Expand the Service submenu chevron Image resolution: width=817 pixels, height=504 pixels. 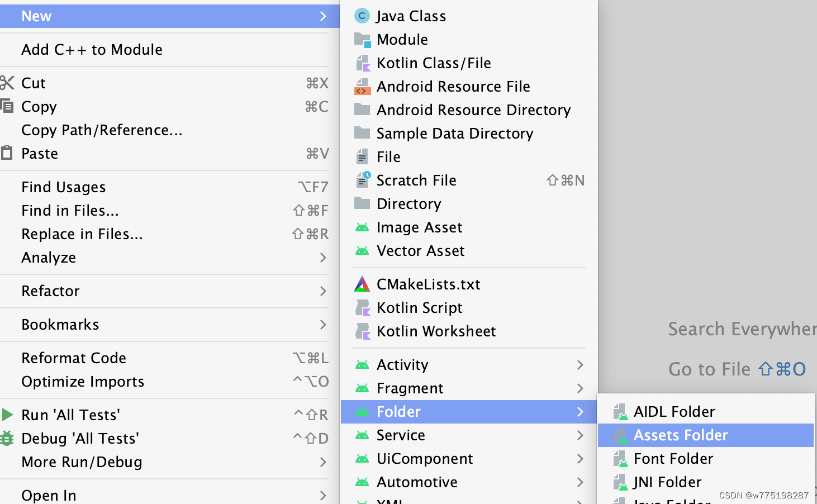[x=580, y=435]
